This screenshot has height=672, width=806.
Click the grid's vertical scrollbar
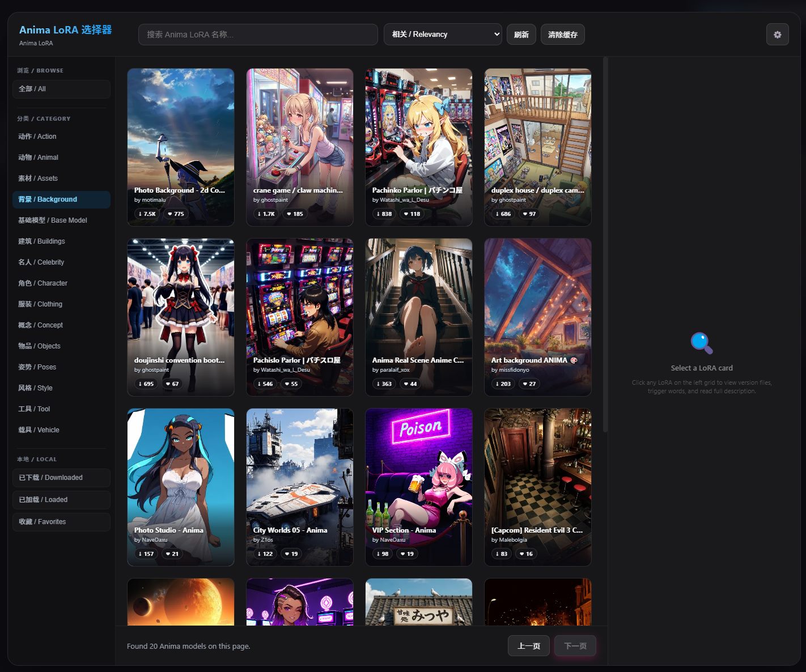coord(605,245)
